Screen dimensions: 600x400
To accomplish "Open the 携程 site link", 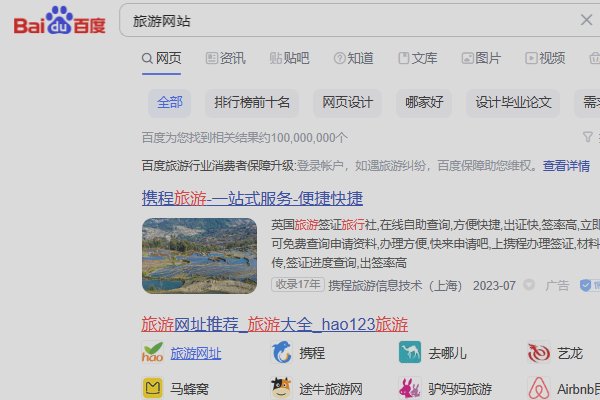I will pyautogui.click(x=312, y=353).
